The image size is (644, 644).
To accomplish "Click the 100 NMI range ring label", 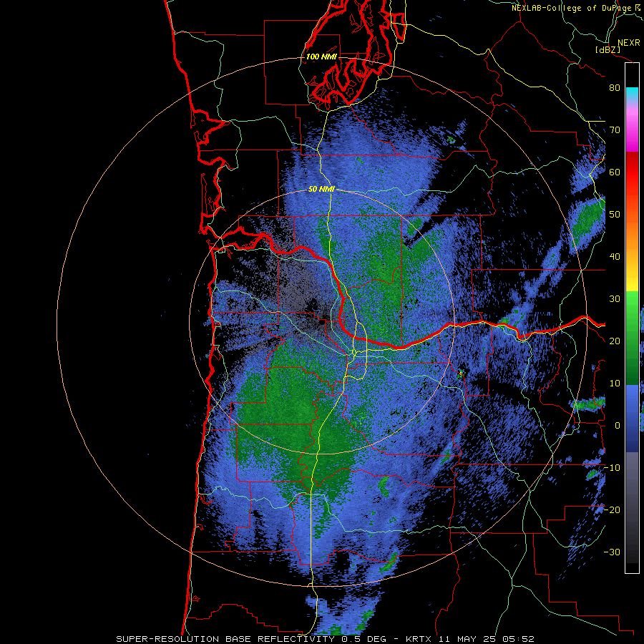I will (x=321, y=57).
